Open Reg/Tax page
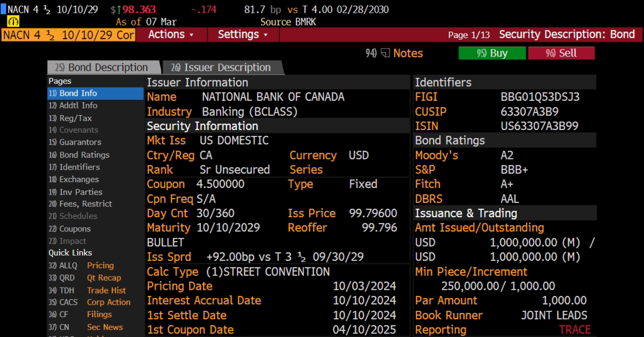Image resolution: width=644 pixels, height=337 pixels. point(70,118)
